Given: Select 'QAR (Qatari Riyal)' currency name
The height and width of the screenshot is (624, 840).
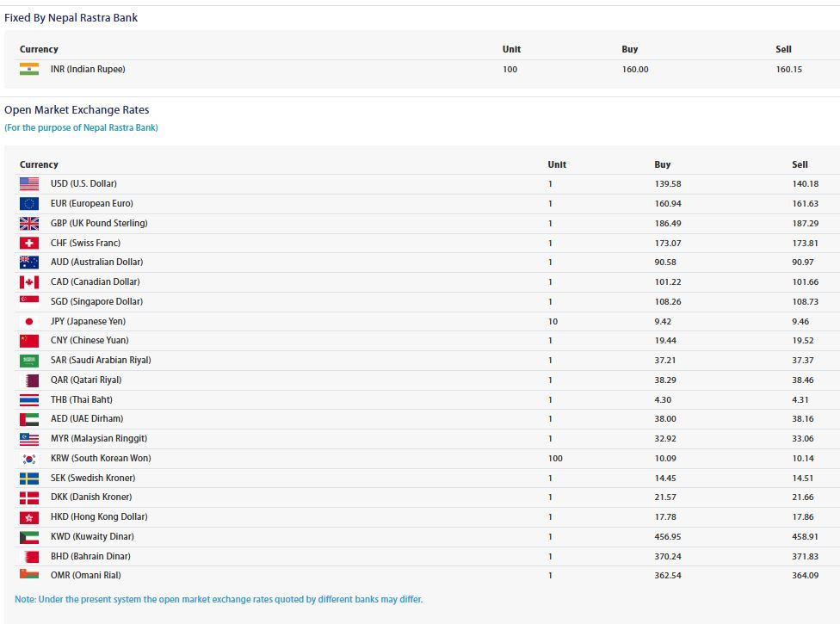Looking at the screenshot, I should click(86, 380).
